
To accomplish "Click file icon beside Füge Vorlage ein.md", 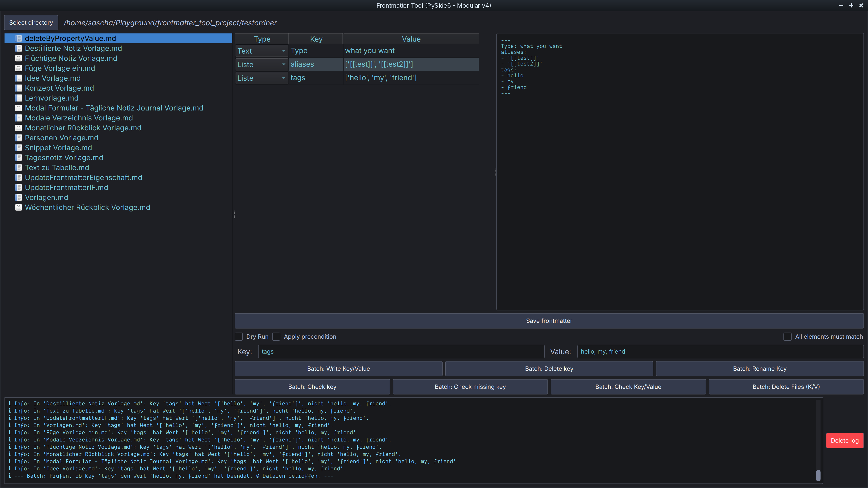I will [x=19, y=68].
